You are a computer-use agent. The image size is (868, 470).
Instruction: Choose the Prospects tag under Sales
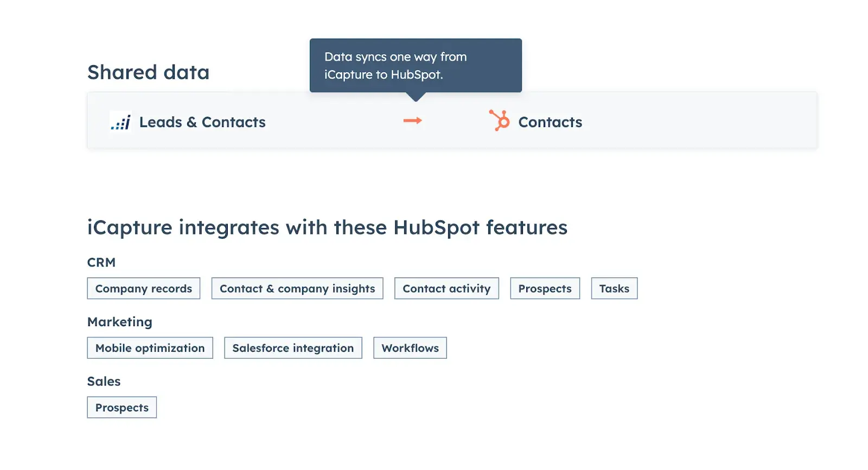coord(122,407)
